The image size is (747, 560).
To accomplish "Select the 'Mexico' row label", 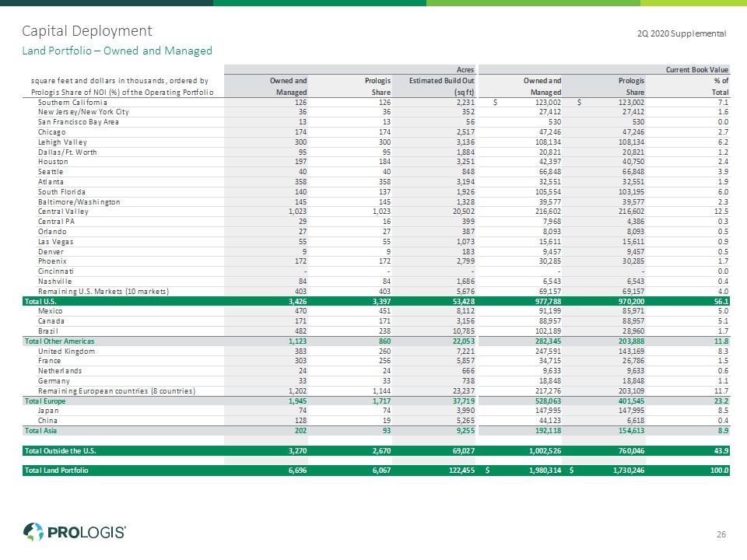I will pyautogui.click(x=50, y=311).
